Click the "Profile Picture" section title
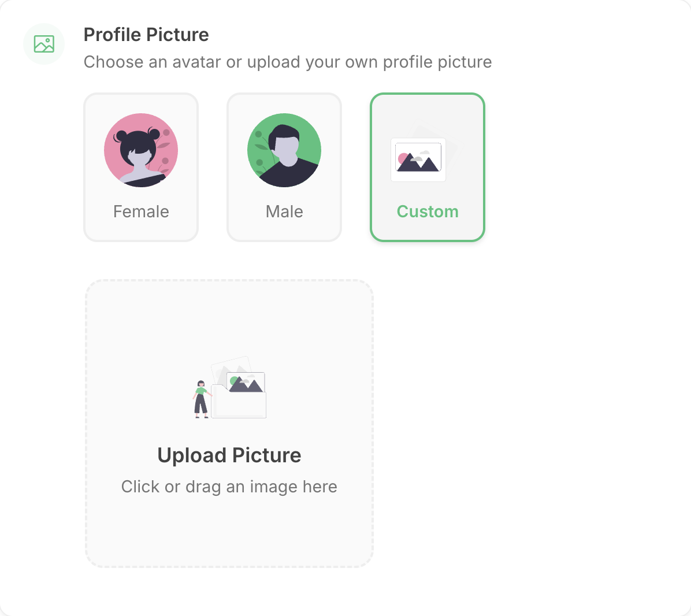 tap(146, 35)
